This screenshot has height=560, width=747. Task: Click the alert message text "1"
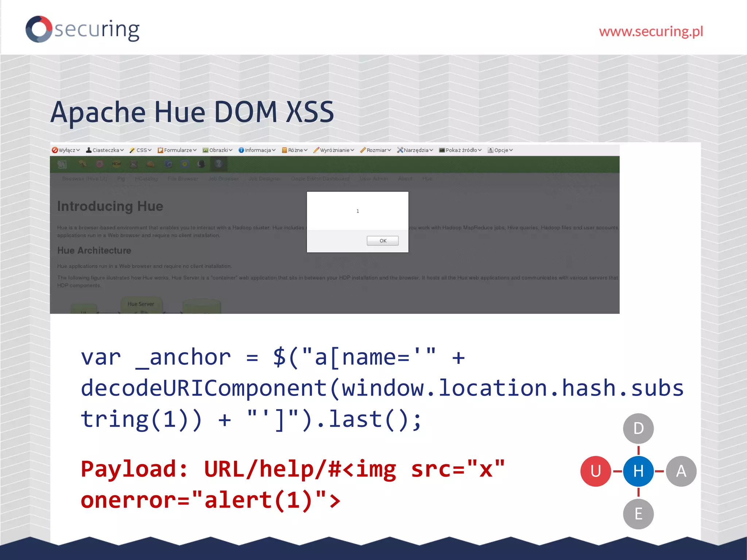coord(358,211)
